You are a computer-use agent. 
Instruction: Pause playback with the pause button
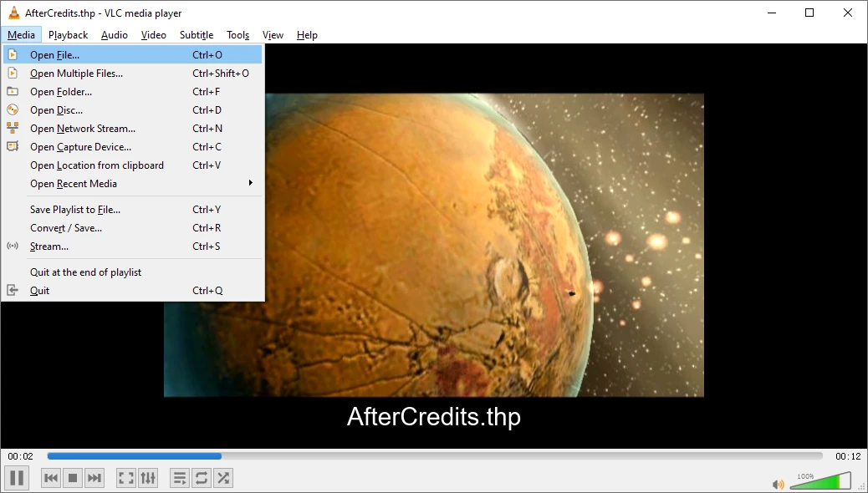coord(17,478)
